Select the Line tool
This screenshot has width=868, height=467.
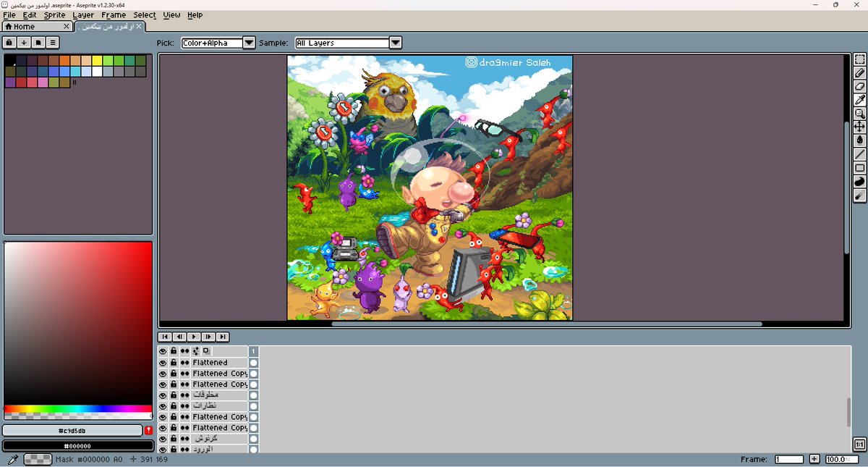coord(860,154)
